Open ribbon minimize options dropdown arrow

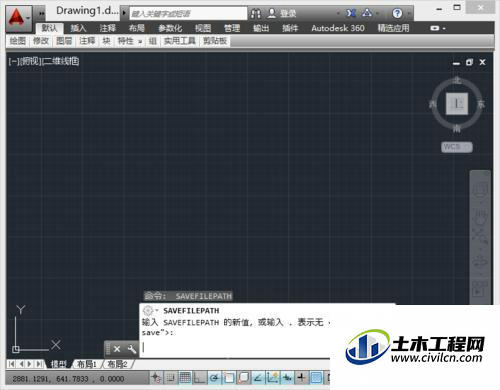click(x=444, y=29)
